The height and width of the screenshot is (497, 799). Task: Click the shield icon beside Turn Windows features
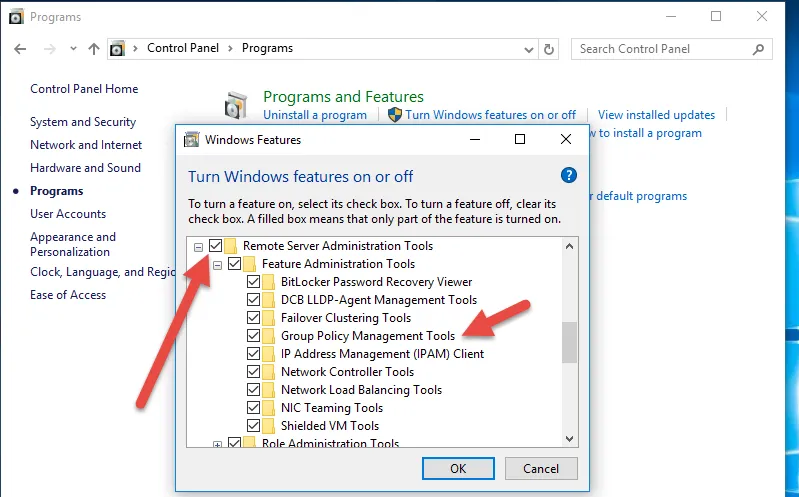(x=394, y=115)
